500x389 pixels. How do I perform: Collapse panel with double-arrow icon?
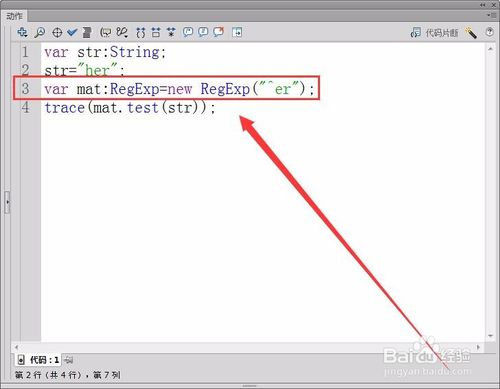pyautogui.click(x=483, y=5)
